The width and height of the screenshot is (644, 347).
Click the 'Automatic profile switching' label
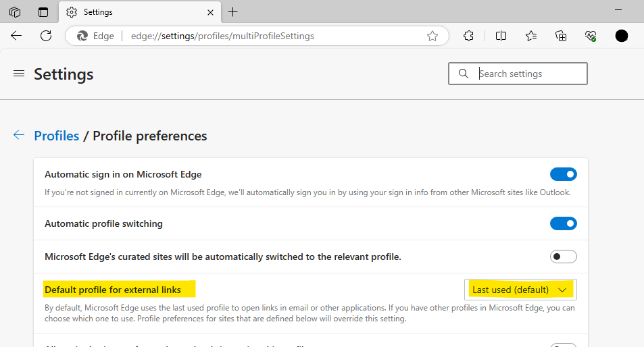[x=103, y=223]
